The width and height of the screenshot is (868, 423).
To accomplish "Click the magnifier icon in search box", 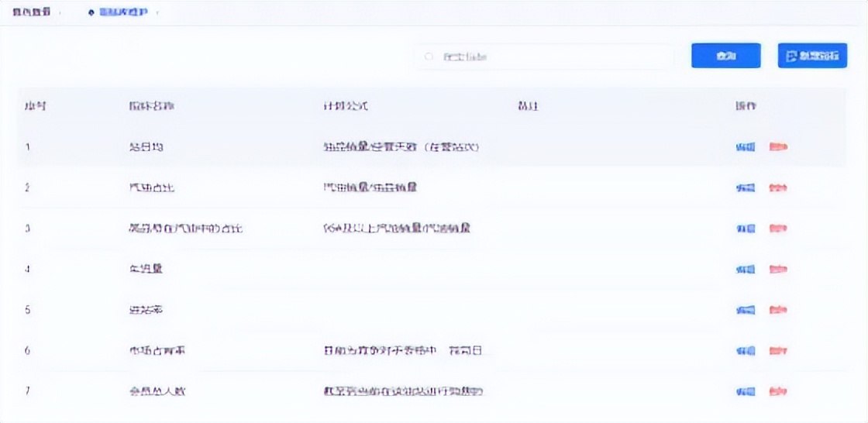I will click(428, 57).
